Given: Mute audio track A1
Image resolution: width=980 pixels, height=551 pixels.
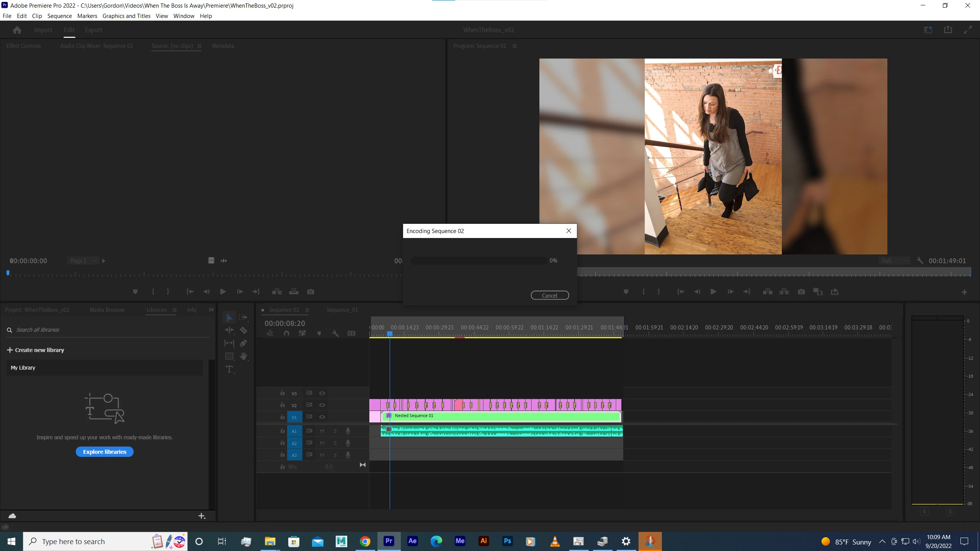Looking at the screenshot, I should 322,431.
